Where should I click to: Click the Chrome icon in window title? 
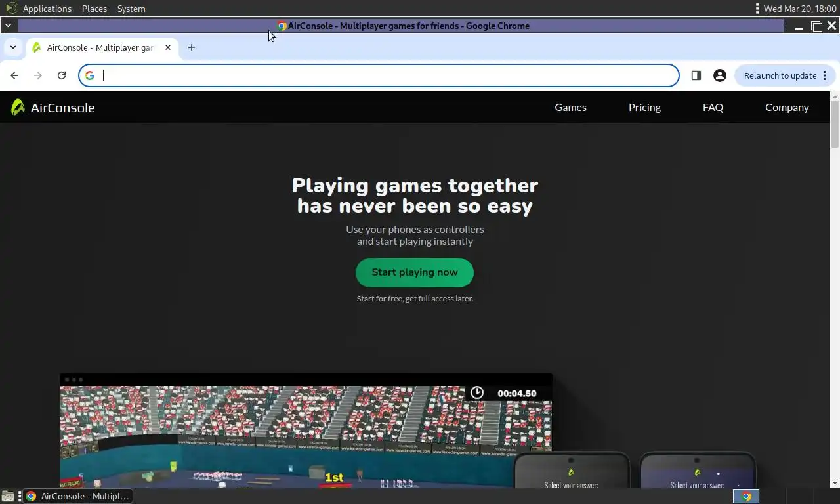click(282, 26)
